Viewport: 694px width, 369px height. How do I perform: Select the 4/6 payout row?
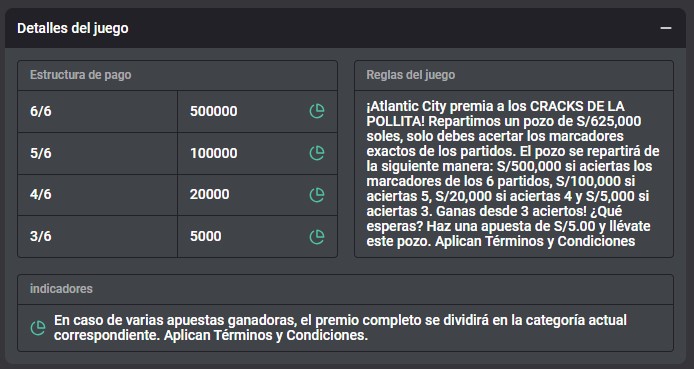click(x=177, y=195)
